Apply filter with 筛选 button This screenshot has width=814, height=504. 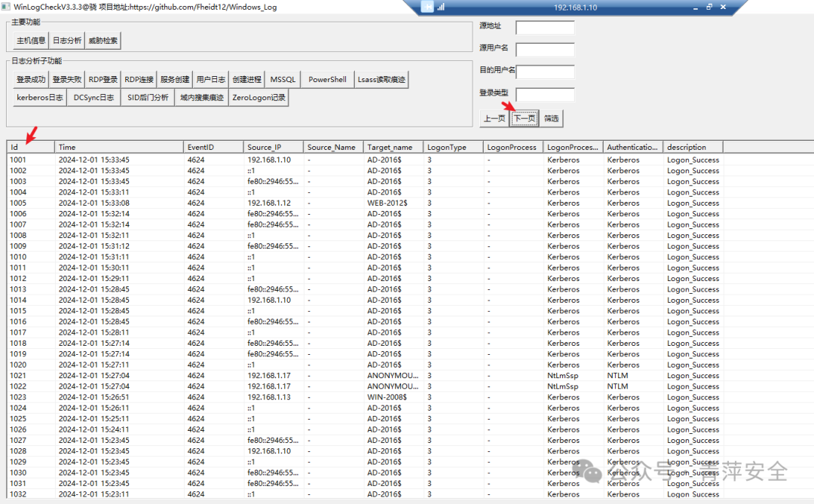(551, 118)
